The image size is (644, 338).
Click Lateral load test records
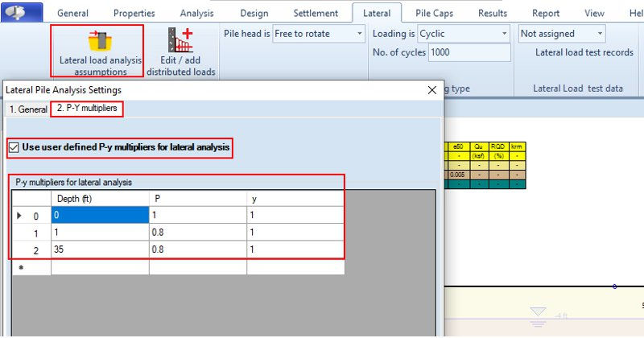pyautogui.click(x=584, y=52)
